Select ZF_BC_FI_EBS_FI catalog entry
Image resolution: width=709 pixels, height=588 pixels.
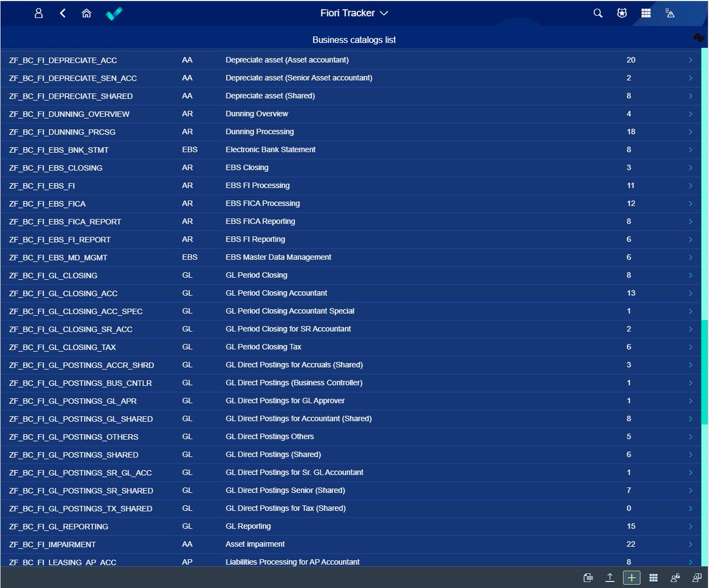click(42, 185)
